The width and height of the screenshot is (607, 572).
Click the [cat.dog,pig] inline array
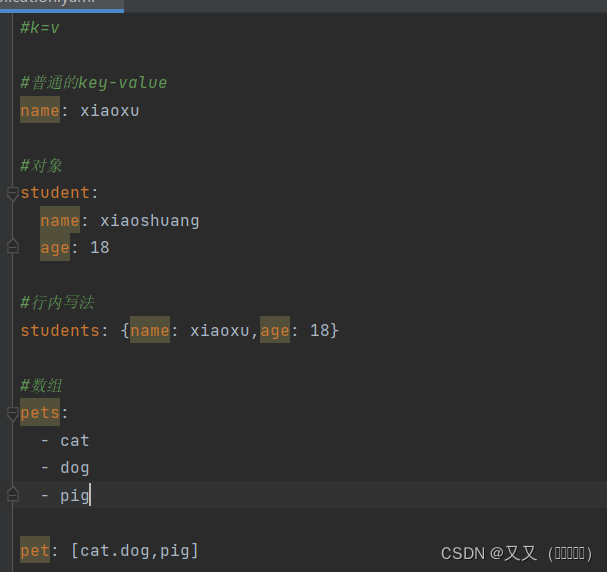click(135, 550)
